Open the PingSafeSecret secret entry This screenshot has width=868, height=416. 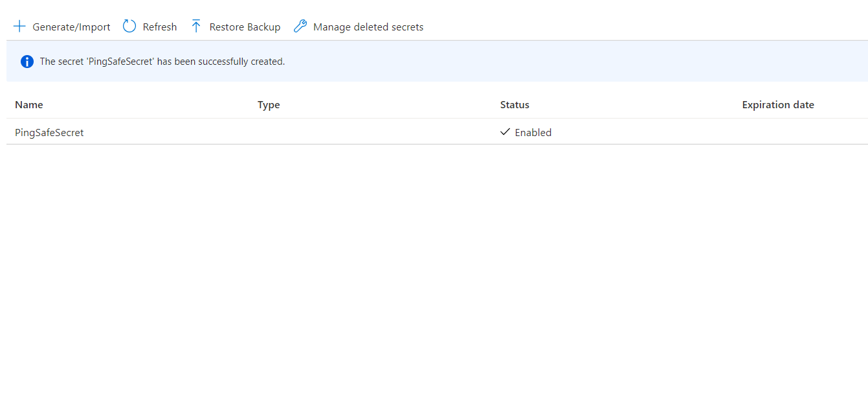click(49, 133)
